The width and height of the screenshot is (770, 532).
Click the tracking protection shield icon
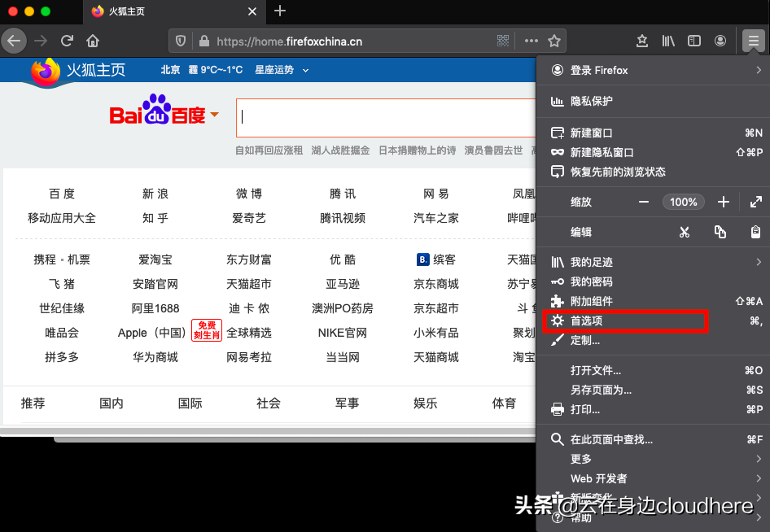(179, 41)
